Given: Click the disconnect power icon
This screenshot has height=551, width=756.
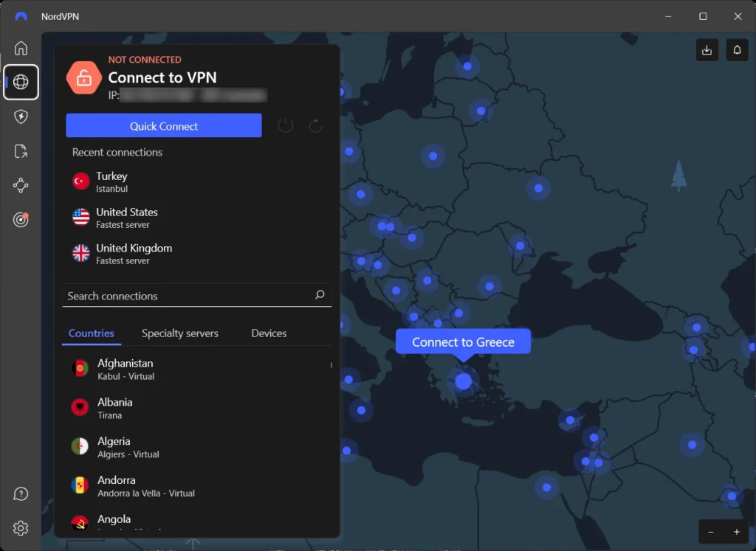Looking at the screenshot, I should (286, 125).
